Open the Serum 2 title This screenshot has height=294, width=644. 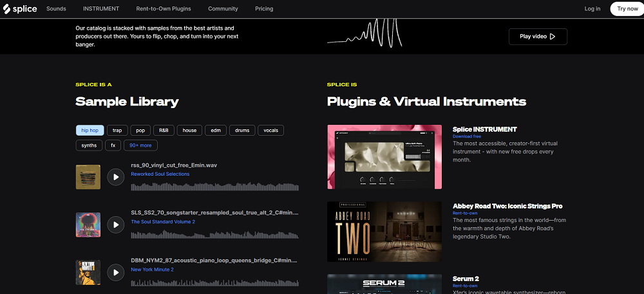466,279
